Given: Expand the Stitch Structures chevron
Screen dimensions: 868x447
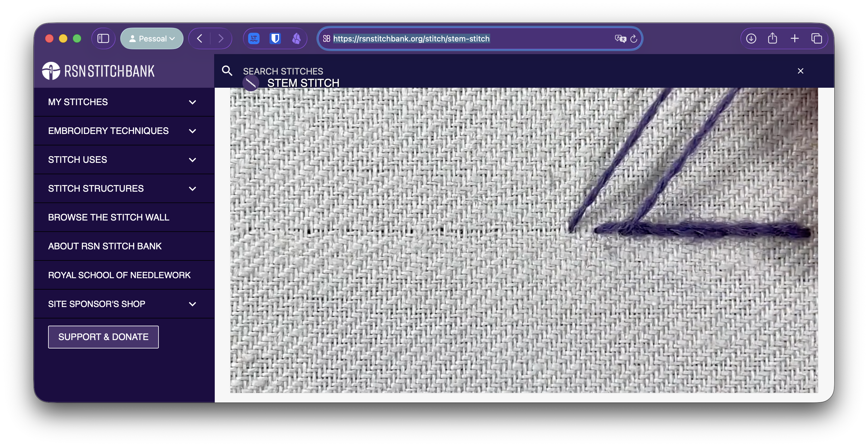Looking at the screenshot, I should pos(192,188).
